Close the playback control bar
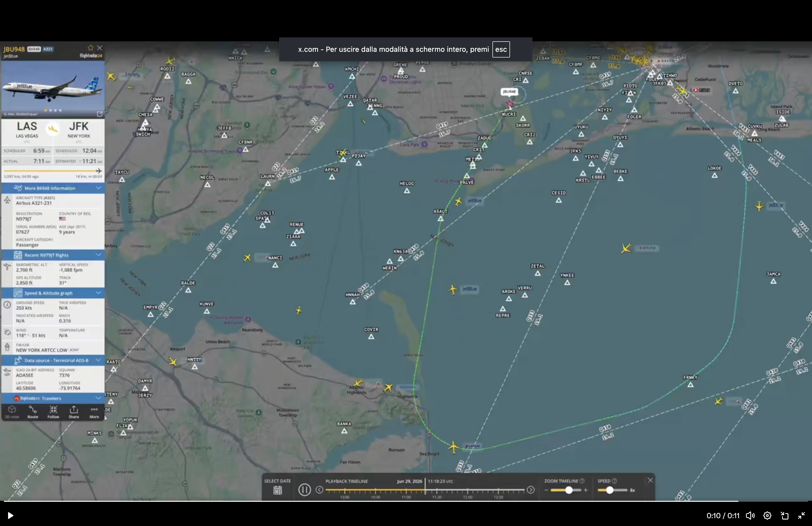812x526 pixels. point(650,480)
